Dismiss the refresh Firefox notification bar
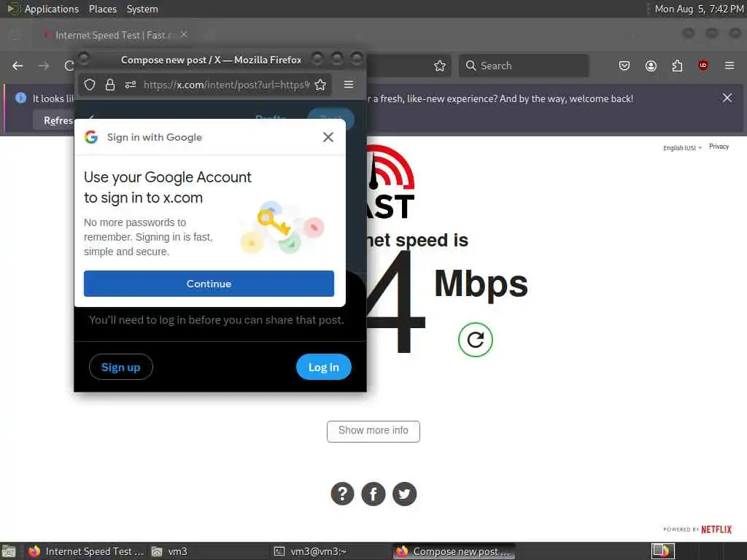This screenshot has width=747, height=560. (727, 98)
